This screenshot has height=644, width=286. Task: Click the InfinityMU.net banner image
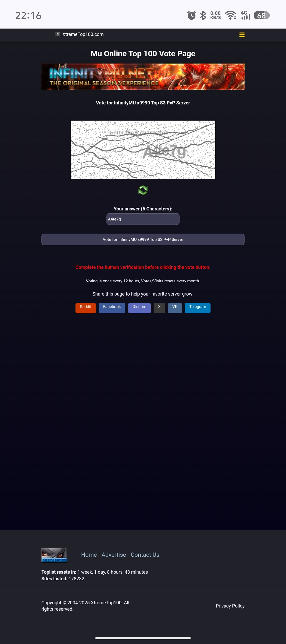click(x=143, y=77)
